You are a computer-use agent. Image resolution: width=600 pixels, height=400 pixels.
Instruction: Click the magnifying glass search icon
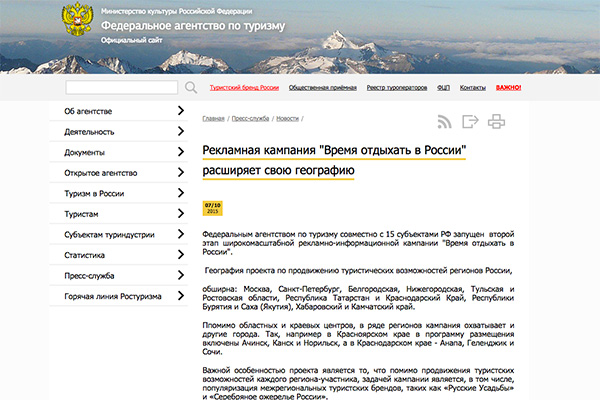191,88
